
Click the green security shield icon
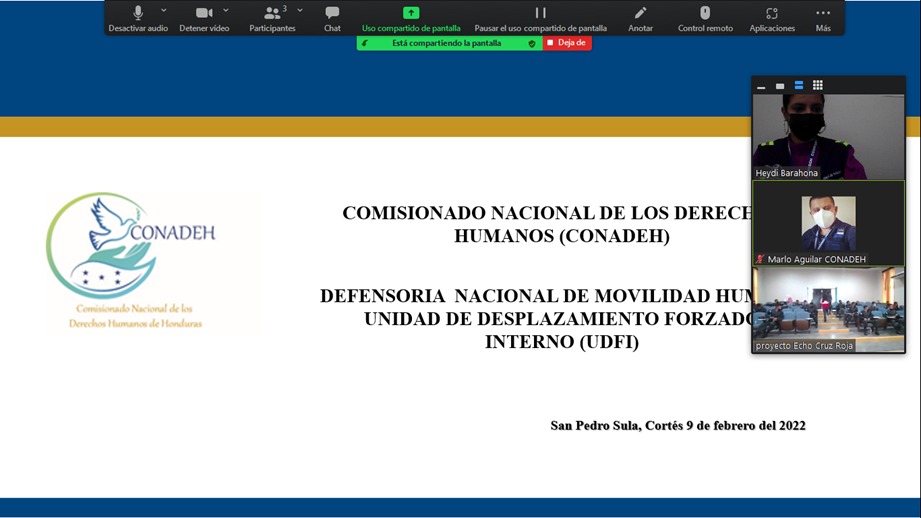point(532,43)
